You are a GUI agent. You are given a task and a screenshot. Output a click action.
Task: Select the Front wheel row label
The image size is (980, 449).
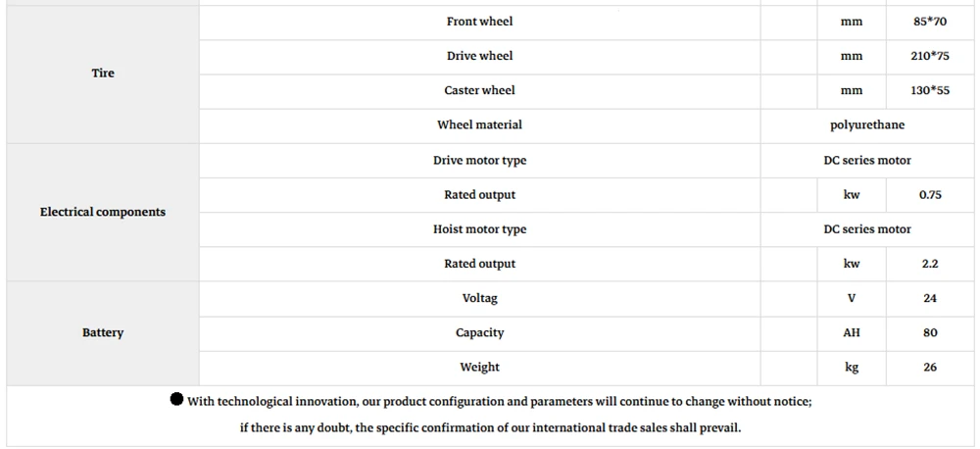[479, 22]
